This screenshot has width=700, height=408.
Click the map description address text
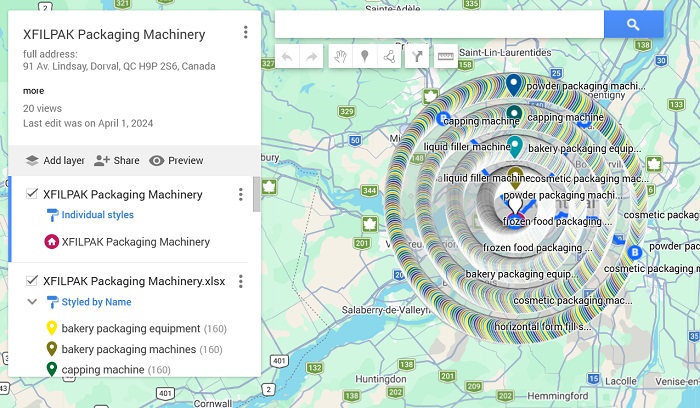click(x=119, y=60)
